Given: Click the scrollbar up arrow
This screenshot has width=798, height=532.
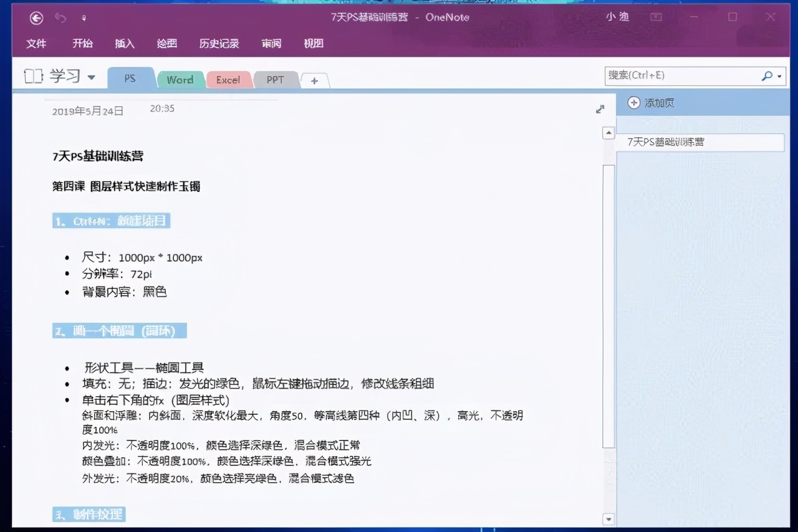Looking at the screenshot, I should click(x=608, y=132).
